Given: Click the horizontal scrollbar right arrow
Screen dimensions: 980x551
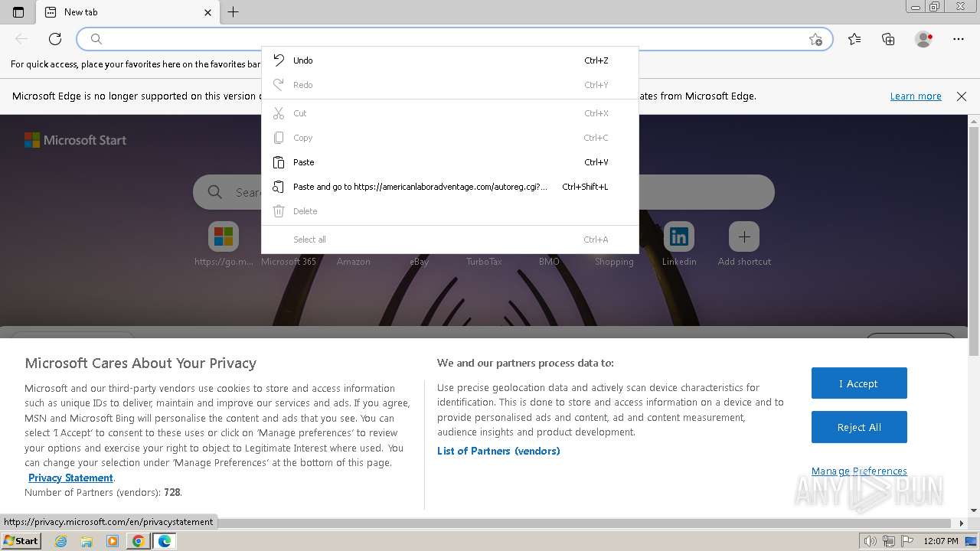Looking at the screenshot, I should (962, 523).
